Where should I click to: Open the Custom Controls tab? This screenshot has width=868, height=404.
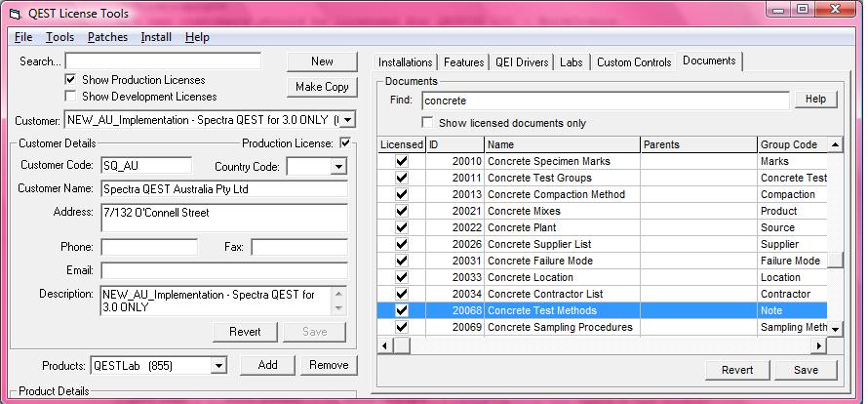(634, 62)
